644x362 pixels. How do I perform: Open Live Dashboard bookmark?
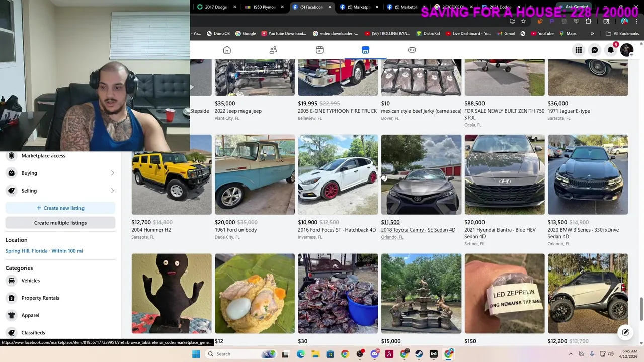467,34
